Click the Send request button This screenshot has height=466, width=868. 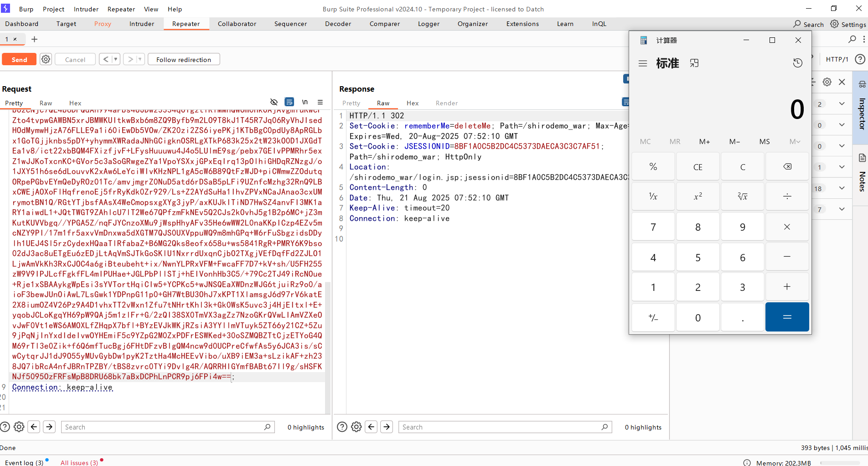(x=19, y=59)
